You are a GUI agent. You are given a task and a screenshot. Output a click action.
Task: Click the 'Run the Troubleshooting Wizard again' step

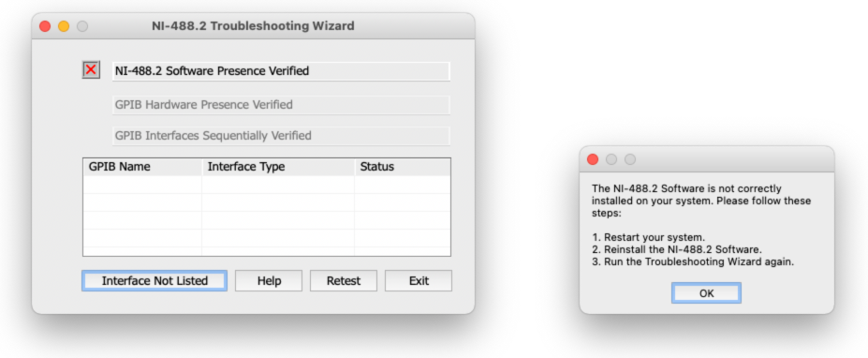point(693,262)
